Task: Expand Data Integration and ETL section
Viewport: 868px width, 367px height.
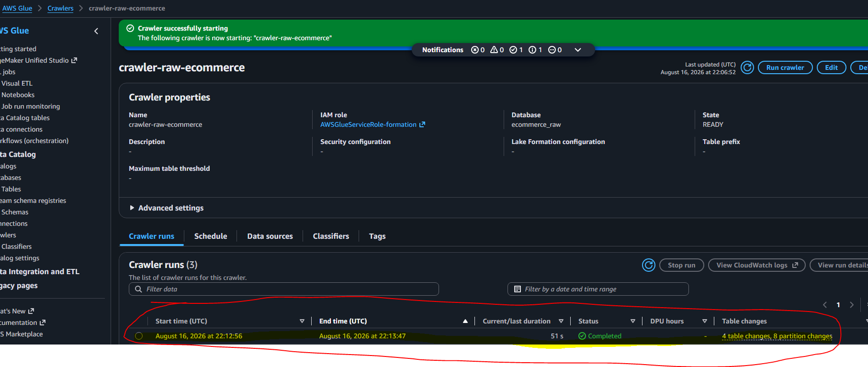Action: [x=40, y=271]
